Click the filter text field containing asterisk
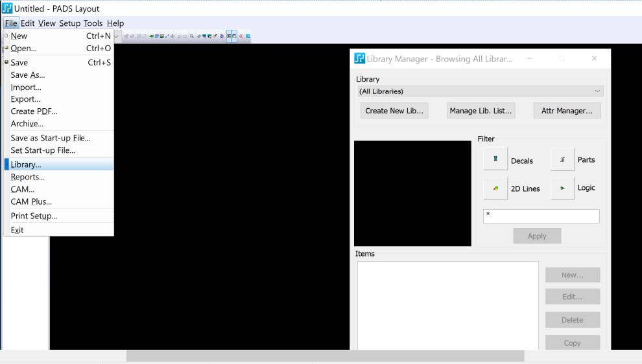Viewport: 642px width, 364px height. pyautogui.click(x=541, y=216)
